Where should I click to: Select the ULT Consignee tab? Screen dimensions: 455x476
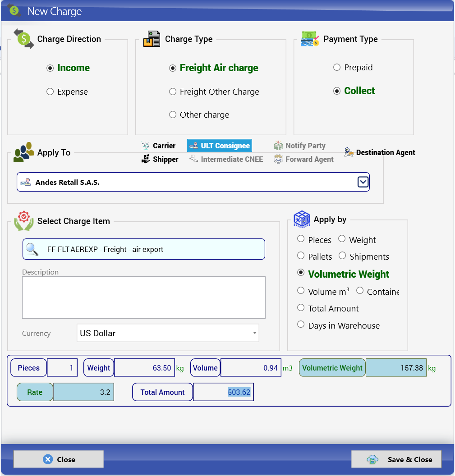pos(220,146)
